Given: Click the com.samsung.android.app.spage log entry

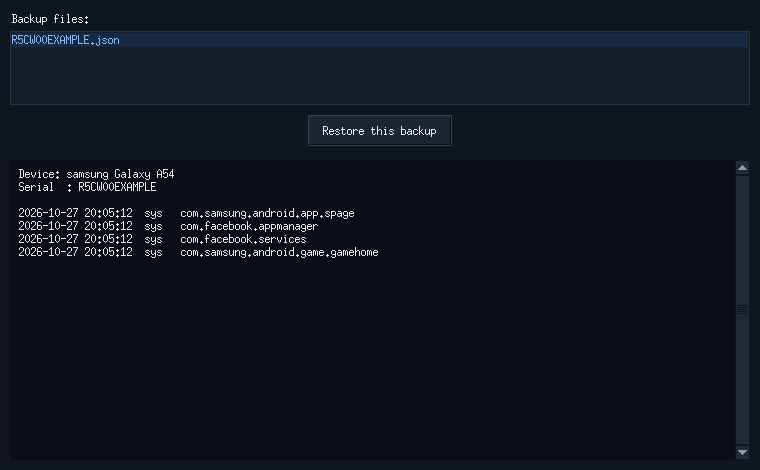Looking at the screenshot, I should click(187, 213).
